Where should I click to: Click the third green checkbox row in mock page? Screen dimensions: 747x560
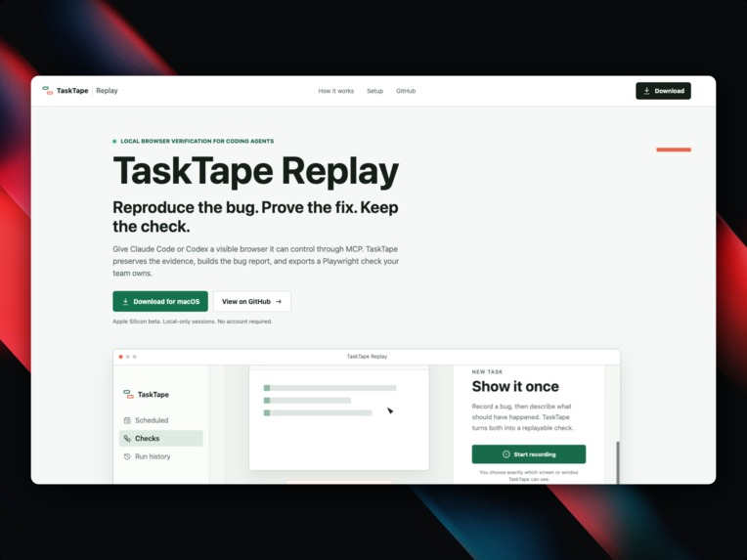(x=318, y=412)
